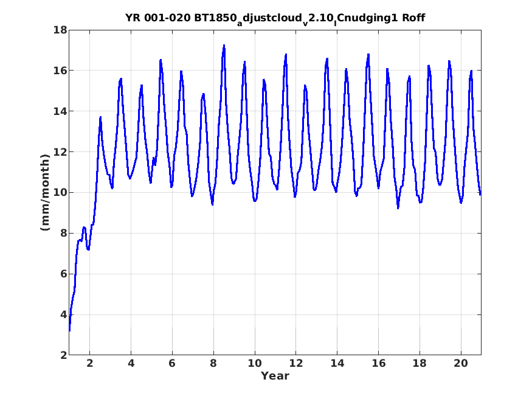The height and width of the screenshot is (399, 532).
Task: Click y-axis tick label 16
Action: click(x=60, y=71)
